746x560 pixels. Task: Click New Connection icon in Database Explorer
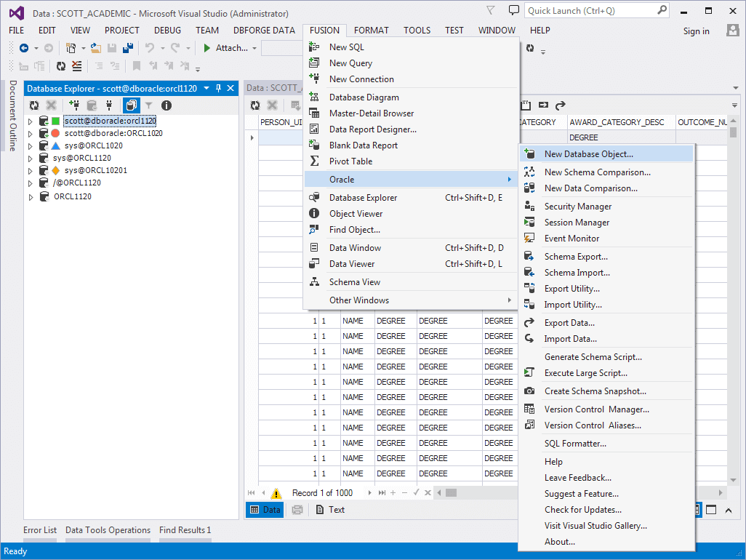73,105
